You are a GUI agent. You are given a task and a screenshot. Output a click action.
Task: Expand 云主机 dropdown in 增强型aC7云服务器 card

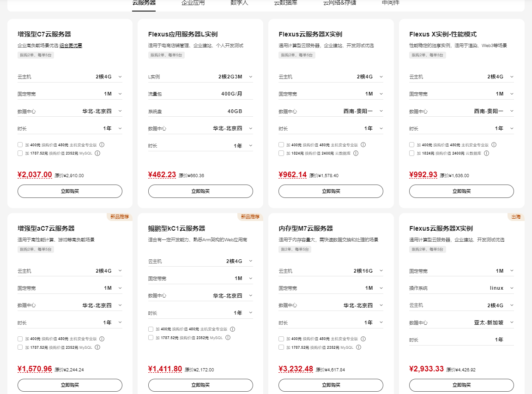tap(70, 271)
